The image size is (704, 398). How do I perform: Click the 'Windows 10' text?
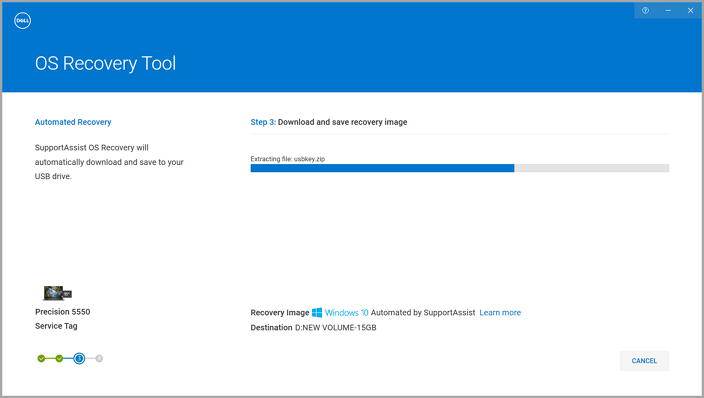pyautogui.click(x=346, y=313)
